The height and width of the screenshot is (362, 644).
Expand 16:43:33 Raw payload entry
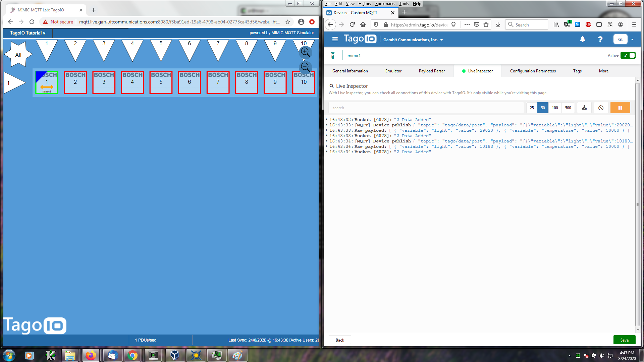[326, 130]
